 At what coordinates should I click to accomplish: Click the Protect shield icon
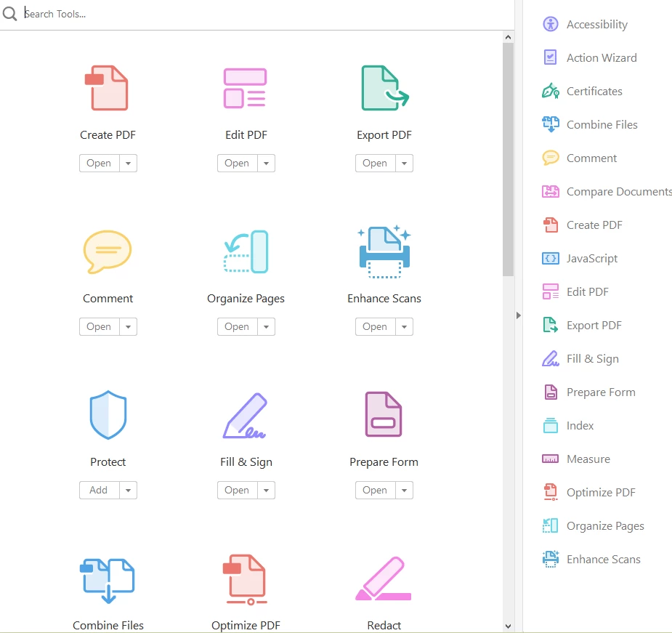point(108,415)
